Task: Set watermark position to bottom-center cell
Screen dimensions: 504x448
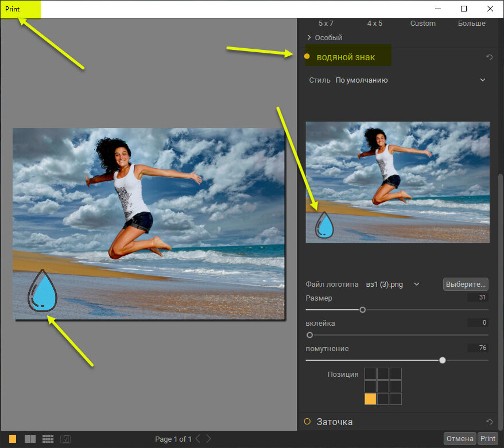Action: [383, 399]
